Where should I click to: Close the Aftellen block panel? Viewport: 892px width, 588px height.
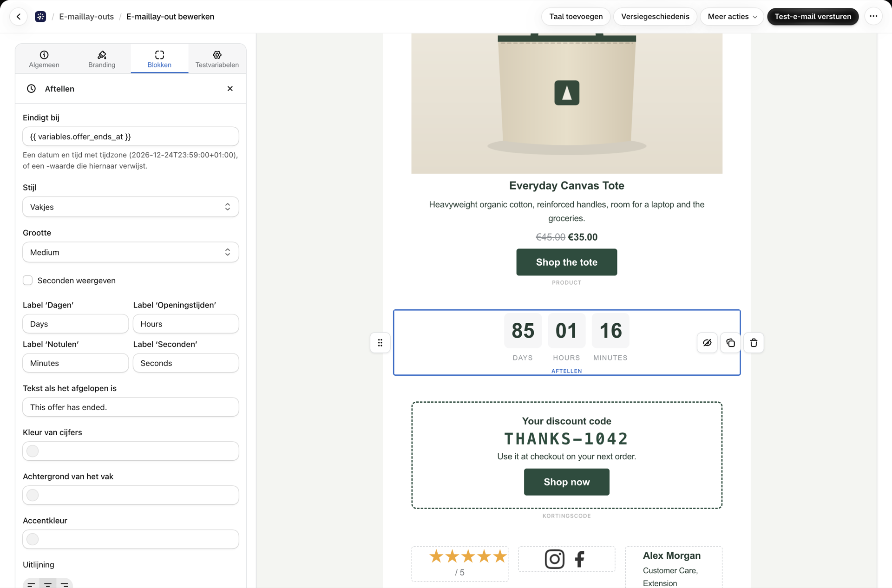point(230,89)
